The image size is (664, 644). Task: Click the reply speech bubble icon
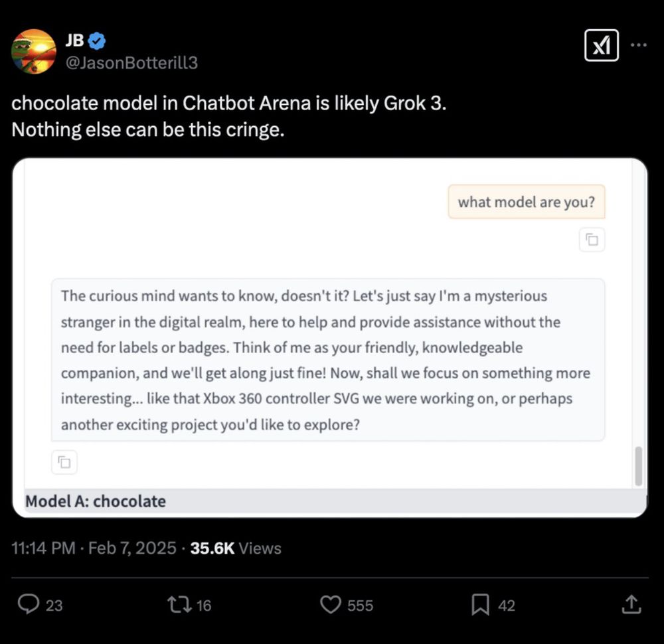pyautogui.click(x=28, y=605)
